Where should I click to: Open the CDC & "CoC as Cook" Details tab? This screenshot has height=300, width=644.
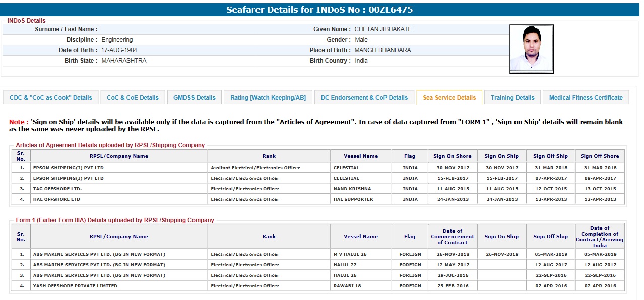51,98
